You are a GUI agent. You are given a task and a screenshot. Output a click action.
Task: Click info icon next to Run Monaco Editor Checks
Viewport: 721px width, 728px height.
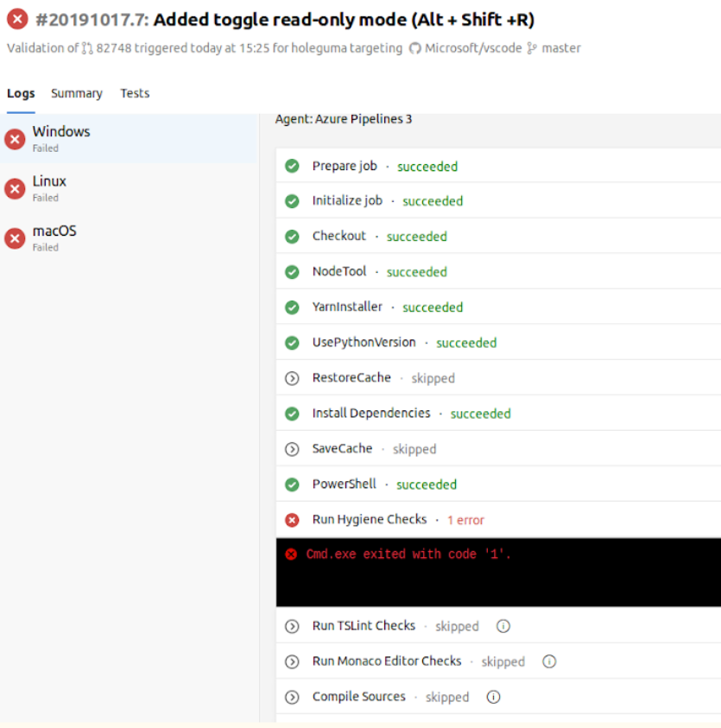549,662
